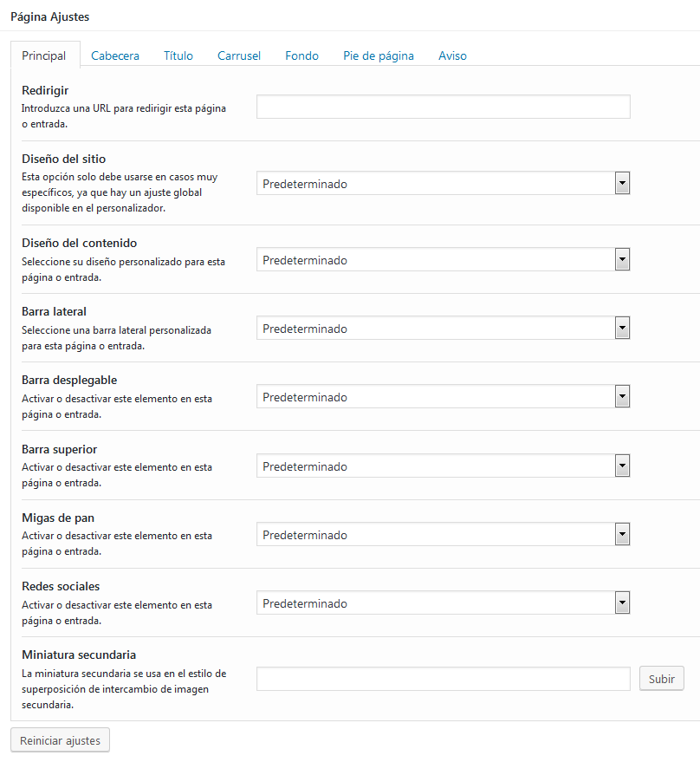Expand the Migas de pan dropdown
This screenshot has height=762, width=700.
(443, 535)
